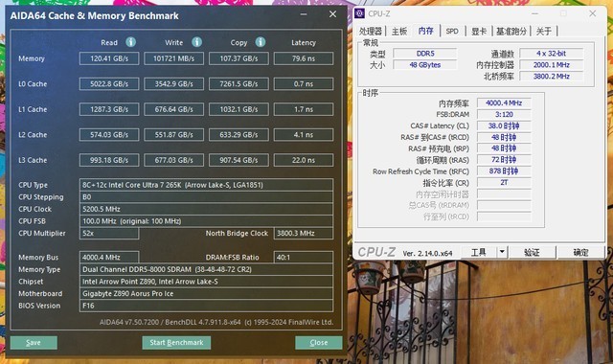Click the tRFC value 878 时钟
Screen dimensions: 613x364
click(x=504, y=171)
